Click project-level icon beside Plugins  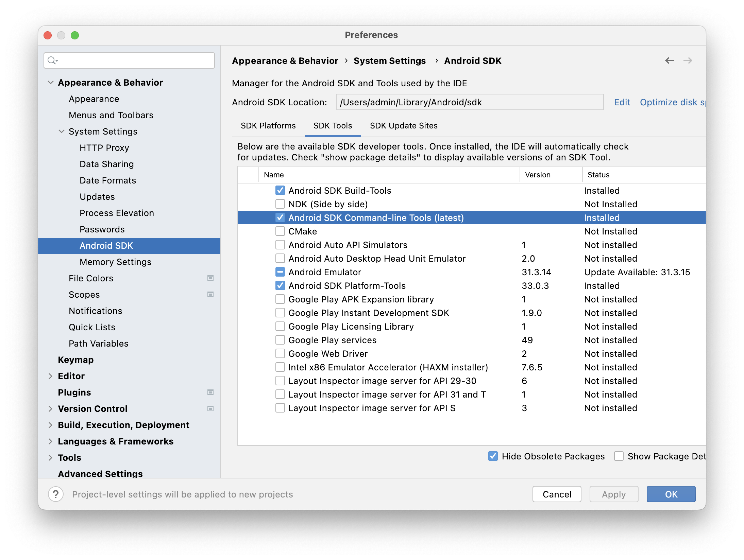click(x=210, y=392)
